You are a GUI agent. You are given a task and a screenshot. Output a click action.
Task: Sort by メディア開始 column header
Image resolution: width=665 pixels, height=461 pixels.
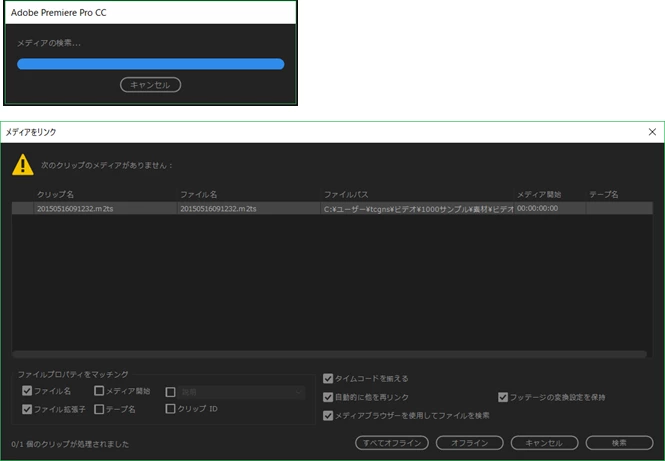539,194
